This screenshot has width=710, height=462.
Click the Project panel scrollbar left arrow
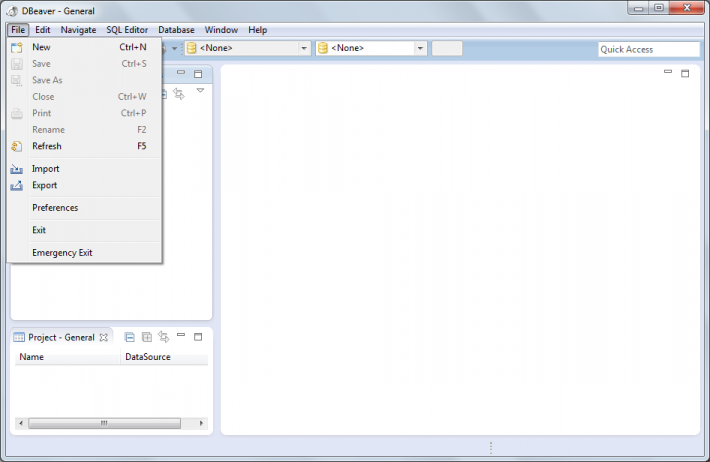tap(21, 424)
